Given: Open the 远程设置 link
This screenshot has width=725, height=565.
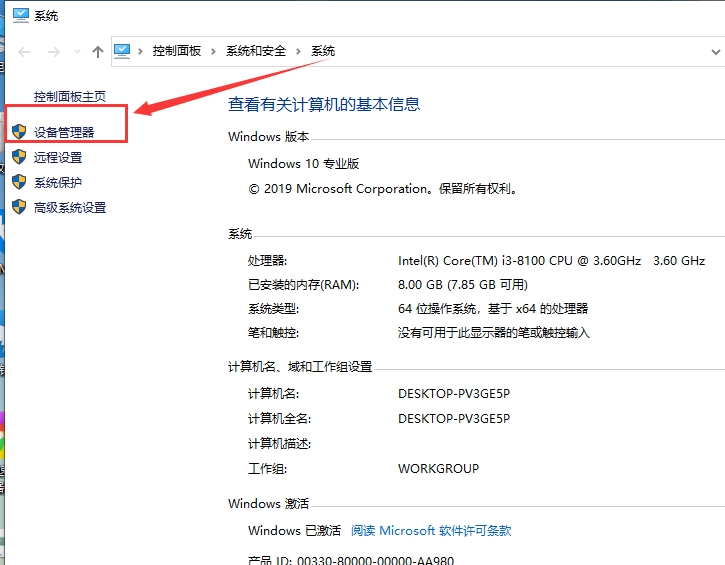Looking at the screenshot, I should coord(58,157).
